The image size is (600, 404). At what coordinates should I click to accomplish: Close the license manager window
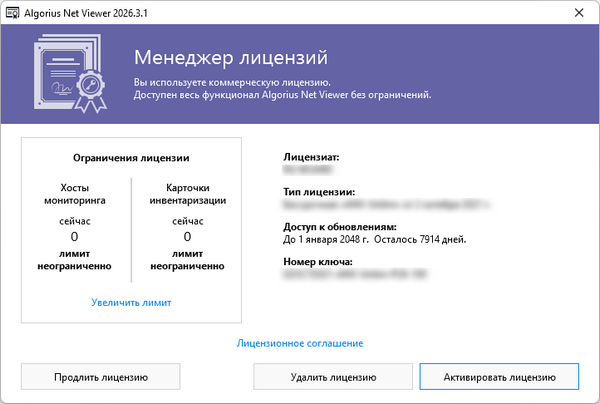tap(579, 13)
